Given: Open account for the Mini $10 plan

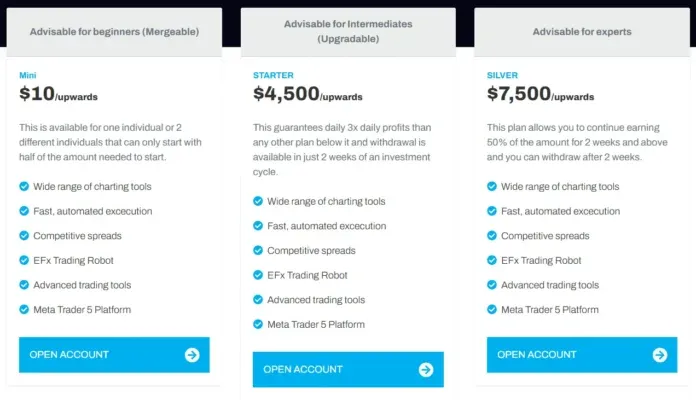Looking at the screenshot, I should 114,355.
